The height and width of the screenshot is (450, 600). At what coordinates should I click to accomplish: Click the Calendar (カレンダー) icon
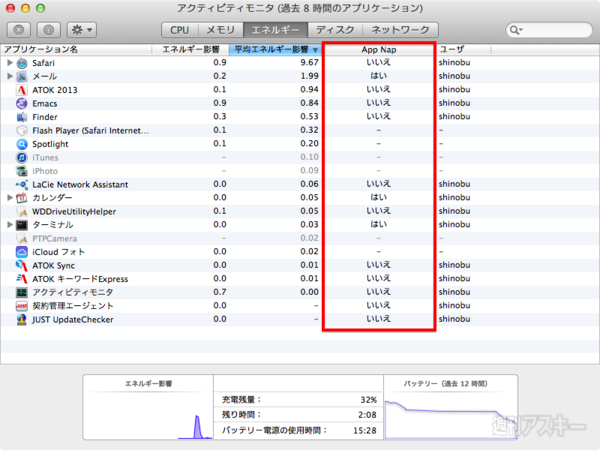(22, 198)
